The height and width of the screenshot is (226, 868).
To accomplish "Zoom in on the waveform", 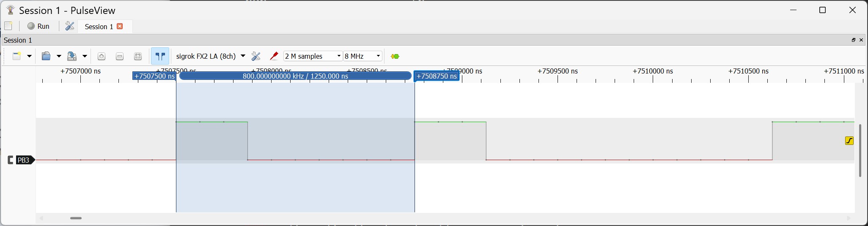I will [101, 57].
